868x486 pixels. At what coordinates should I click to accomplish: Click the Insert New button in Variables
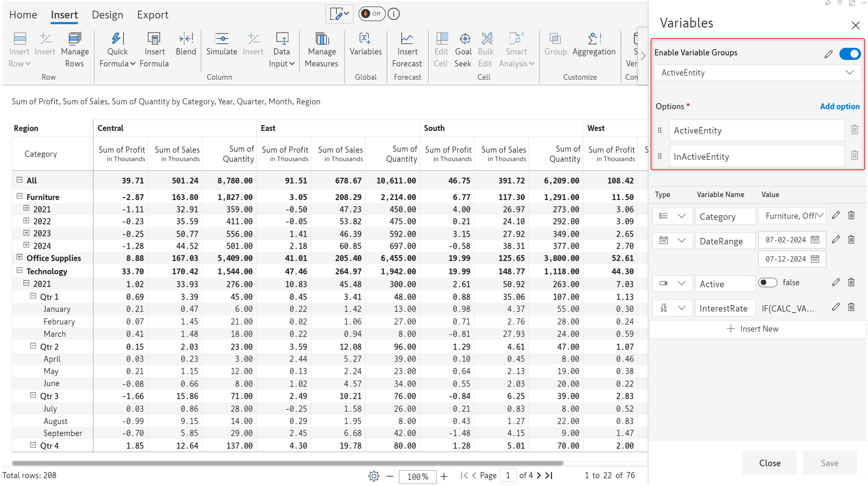754,328
